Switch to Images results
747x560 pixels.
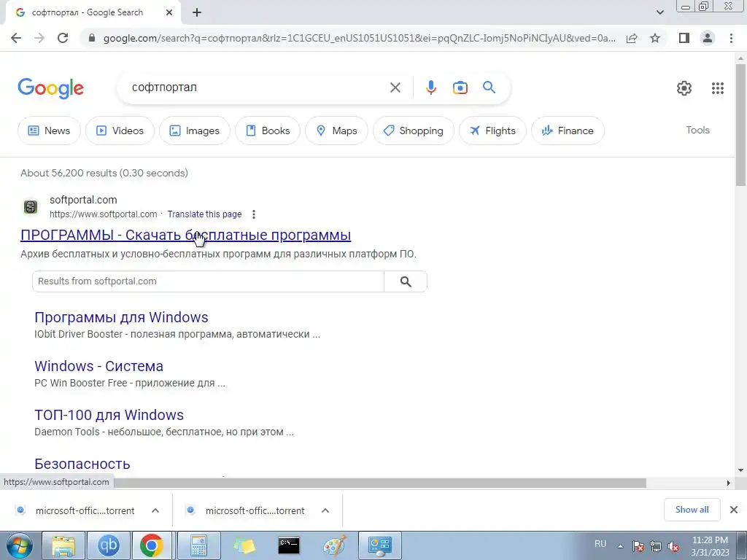tap(194, 131)
